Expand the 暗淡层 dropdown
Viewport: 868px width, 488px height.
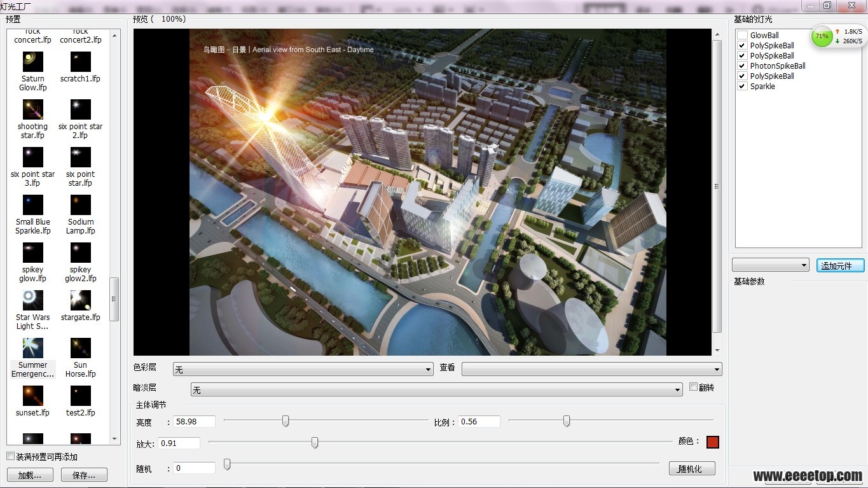437,389
